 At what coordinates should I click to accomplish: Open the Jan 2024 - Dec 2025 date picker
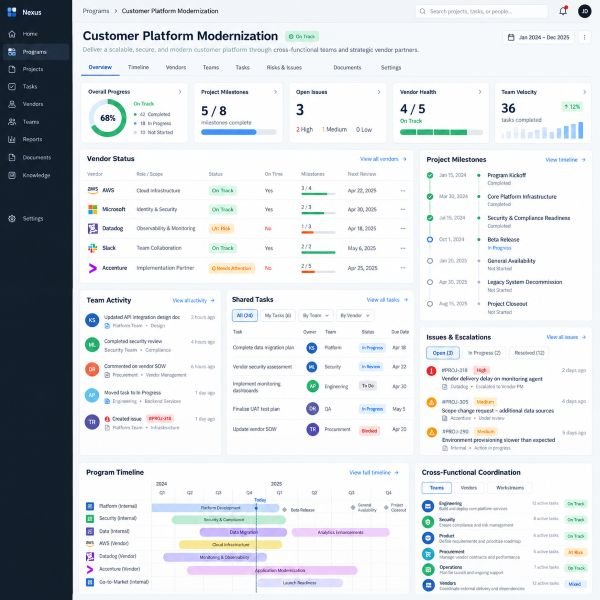[x=538, y=38]
